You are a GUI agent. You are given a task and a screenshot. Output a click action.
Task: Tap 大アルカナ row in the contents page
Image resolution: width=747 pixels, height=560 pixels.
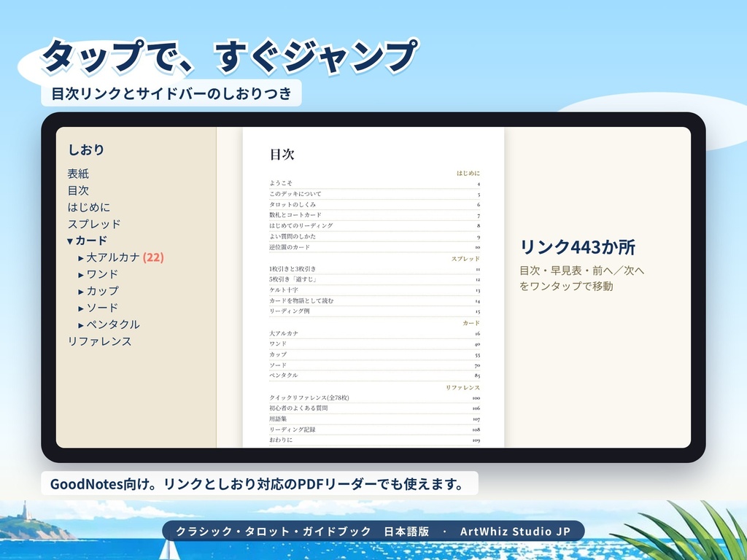click(374, 333)
